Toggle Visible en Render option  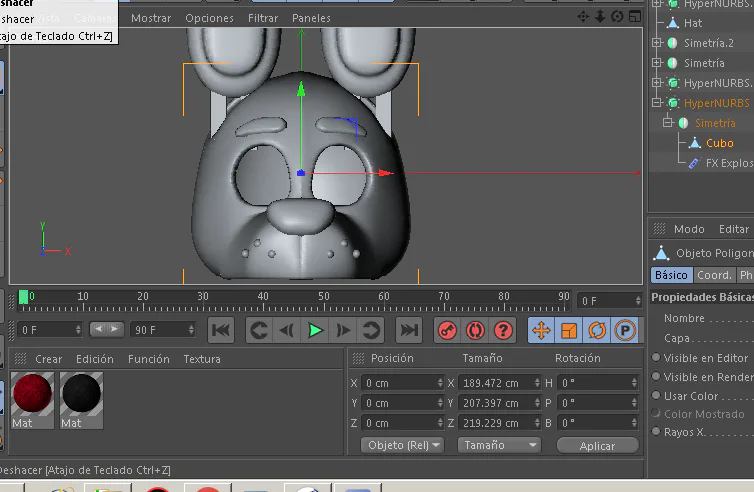pos(656,376)
